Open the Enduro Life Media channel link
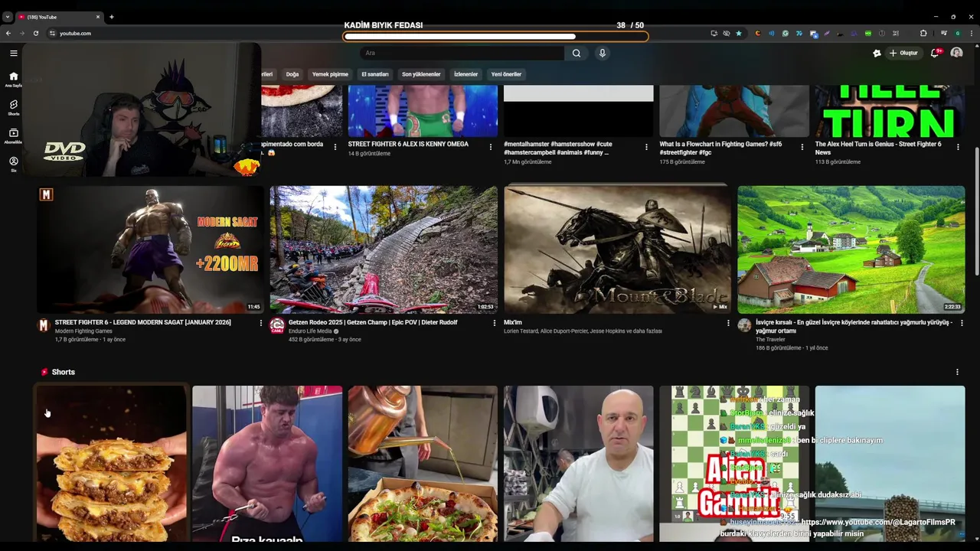This screenshot has width=980, height=551. [310, 331]
